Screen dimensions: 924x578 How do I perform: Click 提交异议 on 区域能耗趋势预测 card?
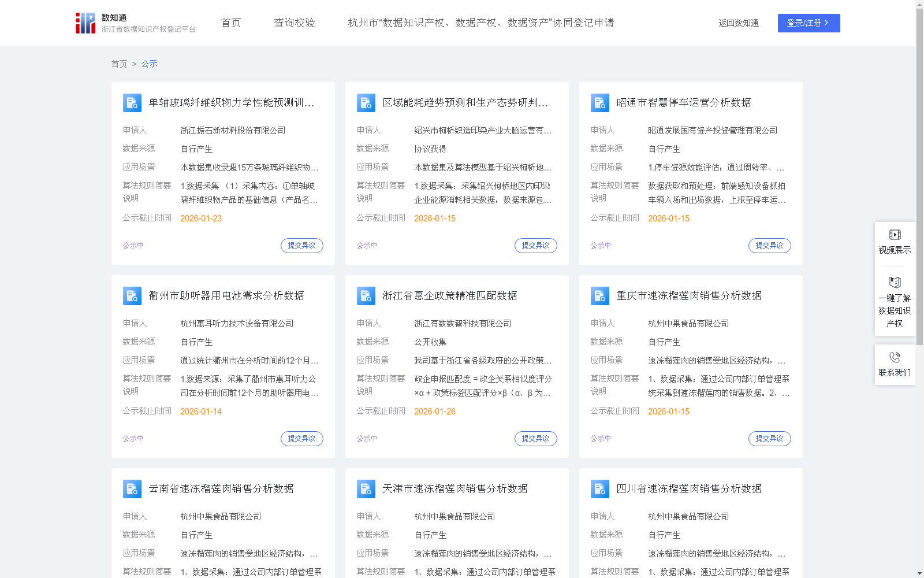(536, 246)
